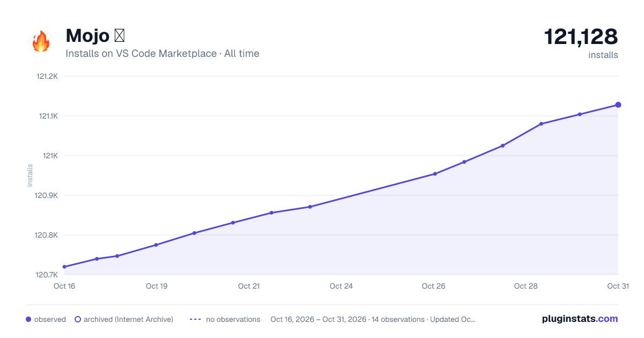
Task: Click the hollow 'archived (Internet Archive)' legend circle
Action: point(78,319)
